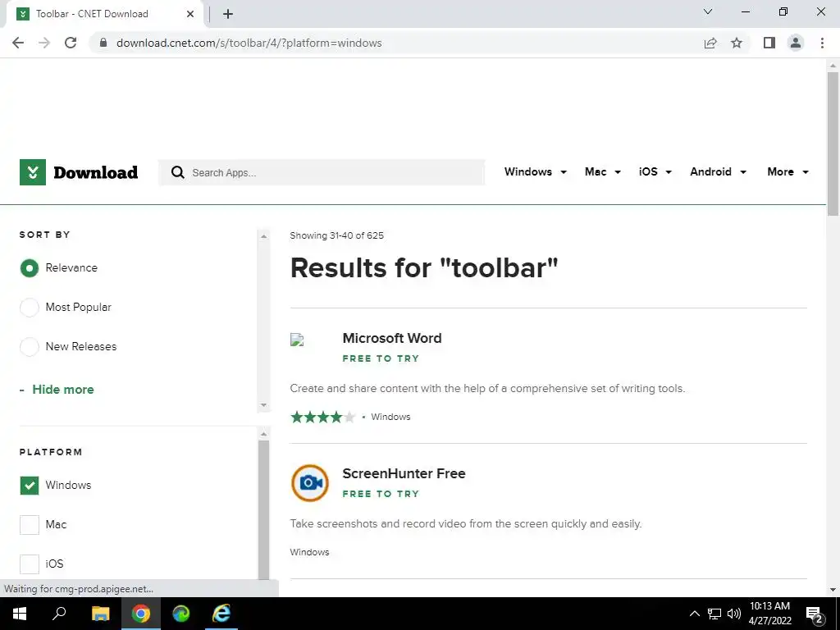Check the Mac platform checkbox
Screen dimensions: 840x630
pyautogui.click(x=30, y=524)
